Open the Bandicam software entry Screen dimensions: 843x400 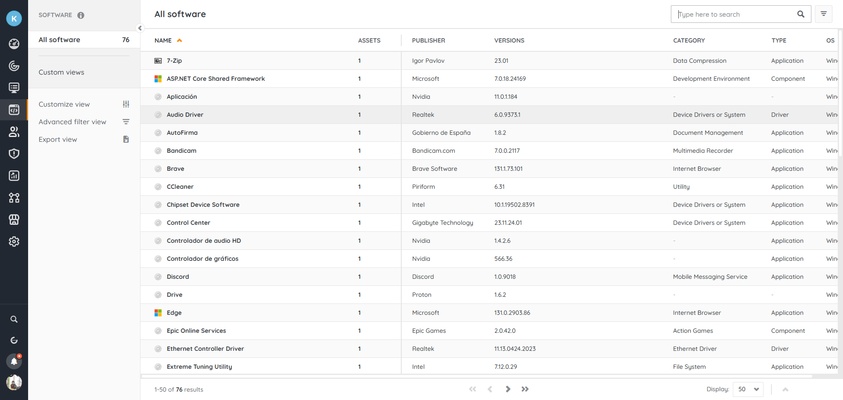181,151
